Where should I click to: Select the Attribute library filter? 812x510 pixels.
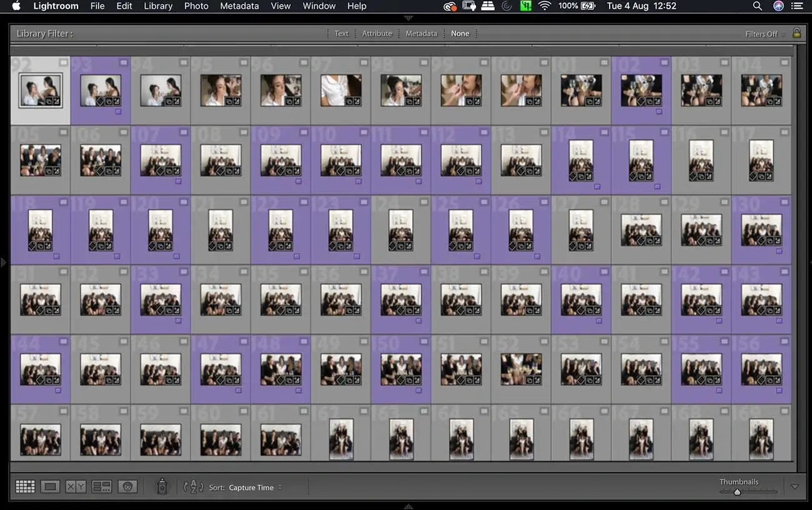coord(377,34)
